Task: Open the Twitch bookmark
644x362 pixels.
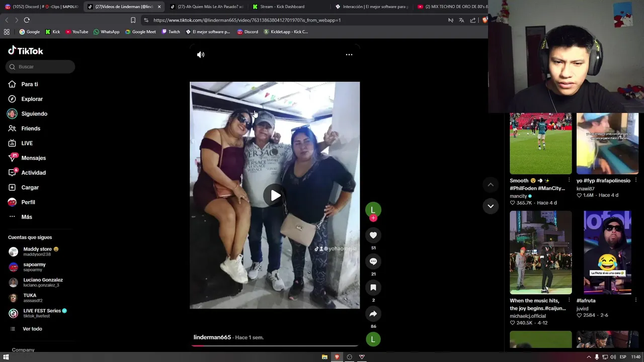Action: [171, 32]
